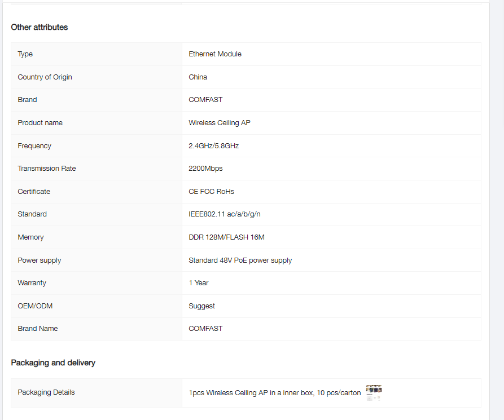Click the '1 Year' warranty value
Screen dimensions: 504x420
coord(199,282)
